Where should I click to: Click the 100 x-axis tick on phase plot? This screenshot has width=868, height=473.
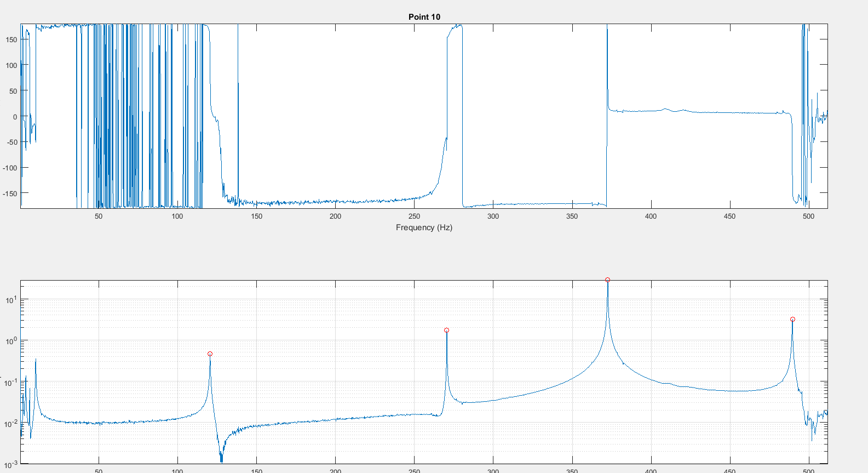click(x=177, y=216)
